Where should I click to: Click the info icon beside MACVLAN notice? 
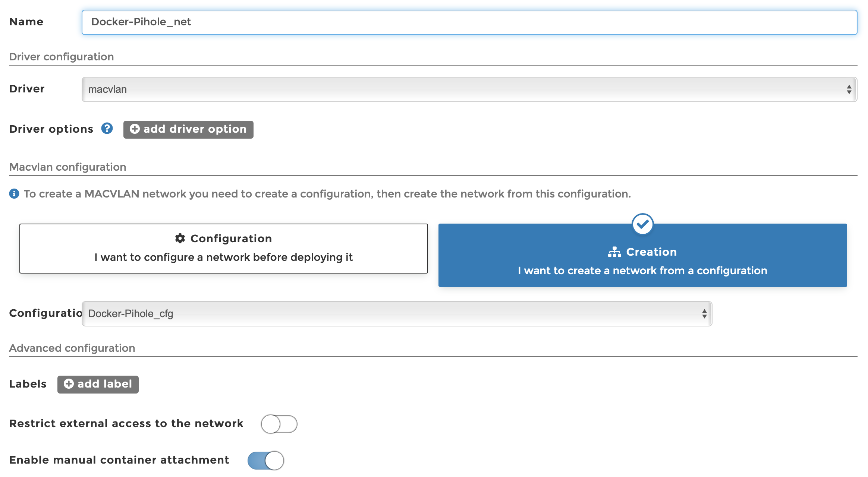tap(14, 194)
